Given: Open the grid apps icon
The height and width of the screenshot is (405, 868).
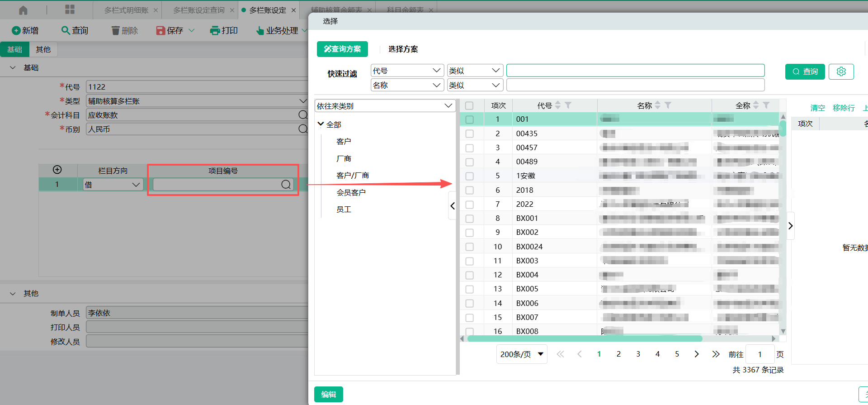Looking at the screenshot, I should pyautogui.click(x=70, y=10).
